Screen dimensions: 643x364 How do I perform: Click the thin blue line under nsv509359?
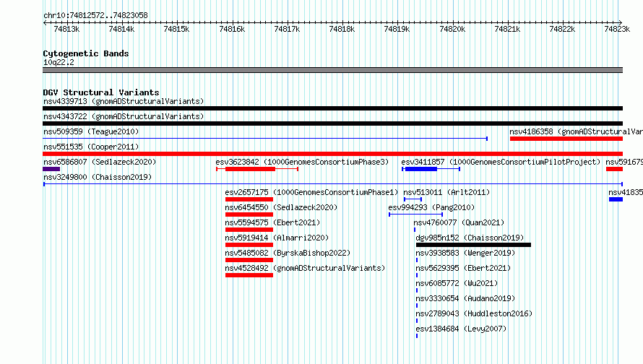pyautogui.click(x=265, y=139)
